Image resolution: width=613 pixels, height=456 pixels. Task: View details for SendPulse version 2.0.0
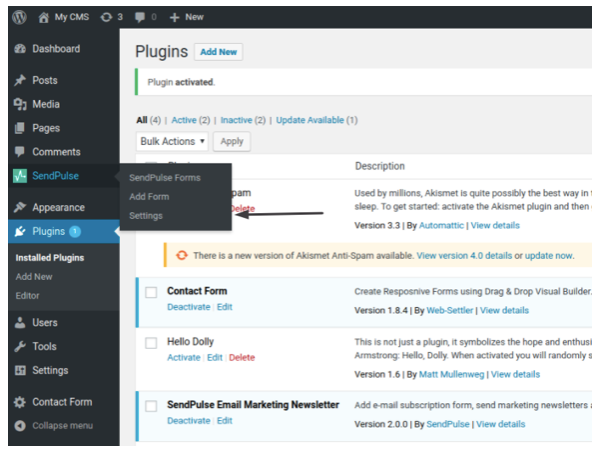point(500,424)
